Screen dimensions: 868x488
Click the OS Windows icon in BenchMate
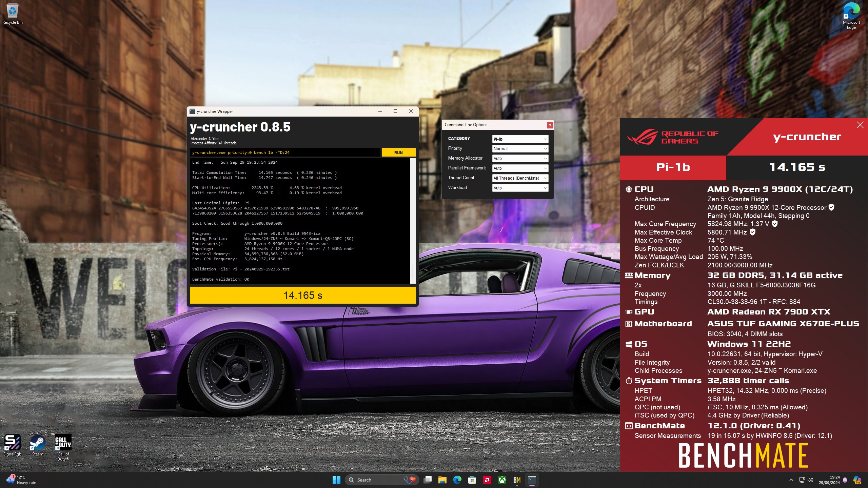pyautogui.click(x=629, y=344)
